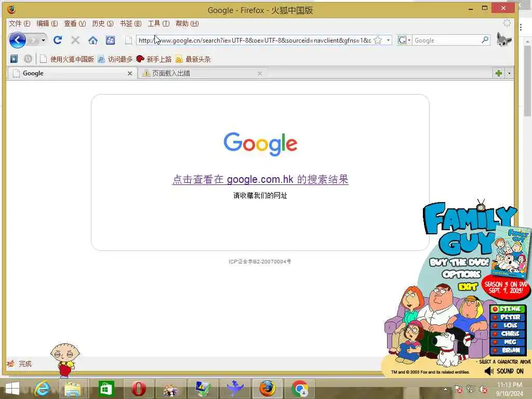The width and height of the screenshot is (532, 399).
Task: Open the back/forward history dropdown
Action: (x=43, y=41)
